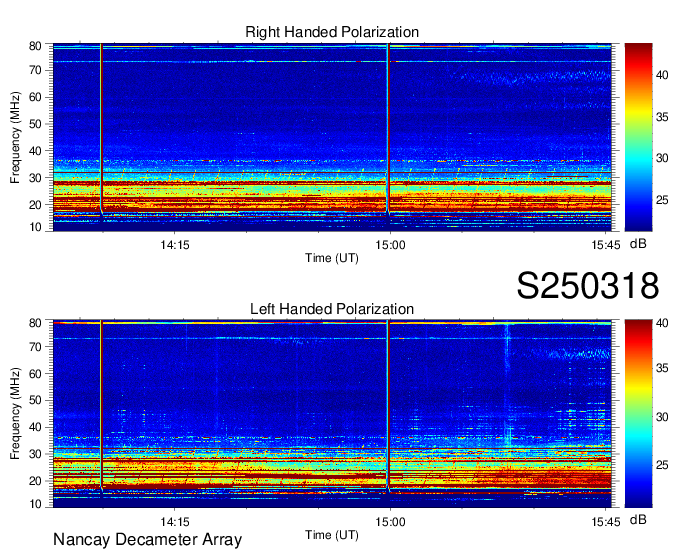Click the "Nancay Decameter Array" caption
Screen dimensions: 680x552
pyautogui.click(x=147, y=540)
